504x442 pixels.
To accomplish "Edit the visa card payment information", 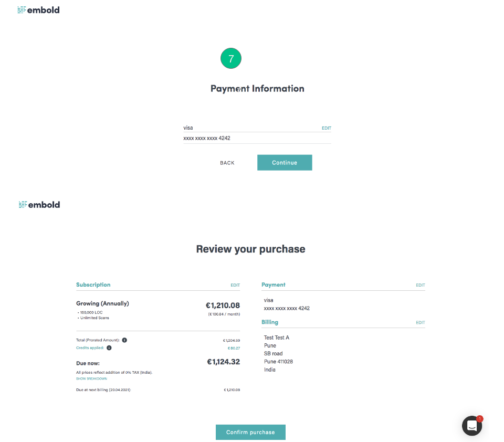I will 326,128.
